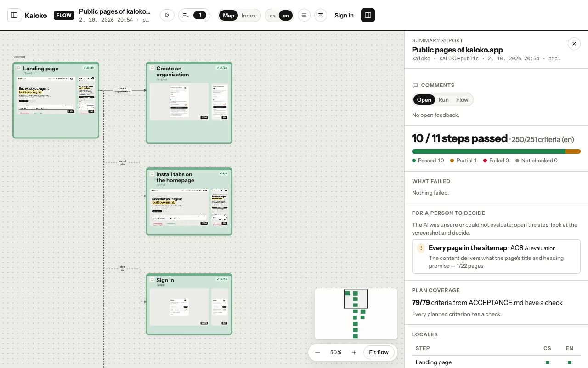588x368 pixels.
Task: Select the 'create organization' edge label
Action: pos(122,90)
